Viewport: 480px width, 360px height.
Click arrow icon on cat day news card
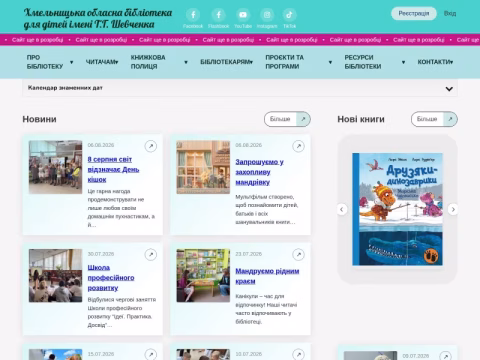coord(151,146)
